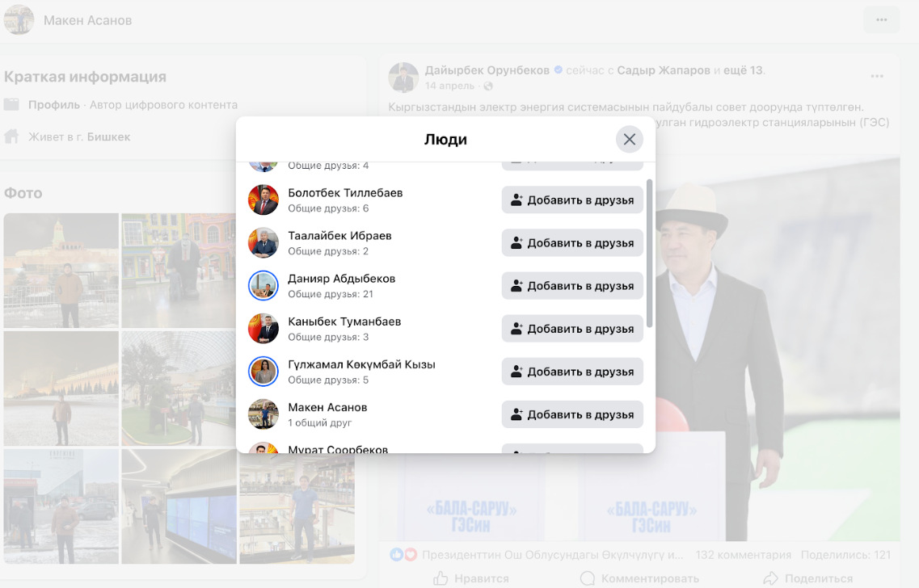The image size is (919, 588).
Task: Open Мурат Соорбеков avatar
Action: pos(263,448)
